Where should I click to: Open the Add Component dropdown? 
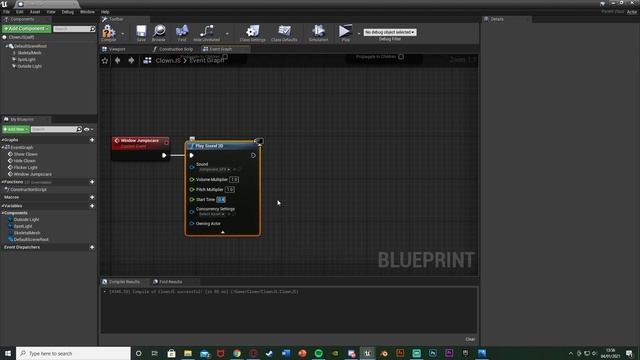coord(27,29)
